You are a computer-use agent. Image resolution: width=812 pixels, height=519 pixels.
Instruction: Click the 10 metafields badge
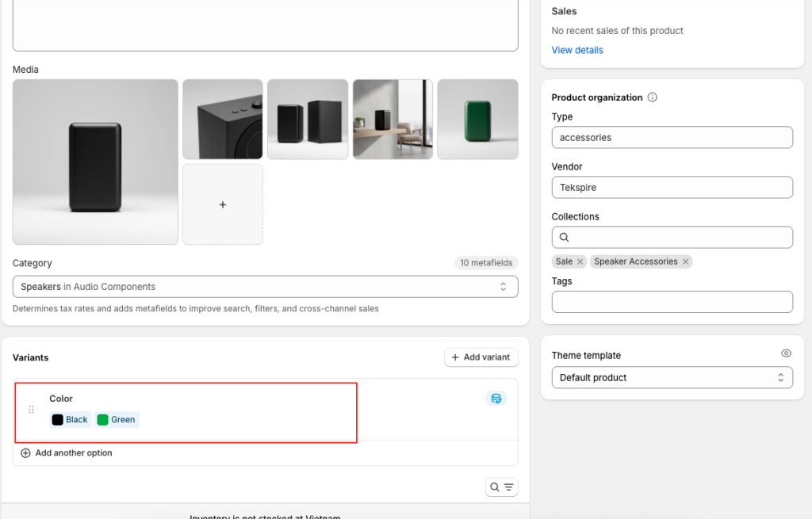(x=486, y=263)
